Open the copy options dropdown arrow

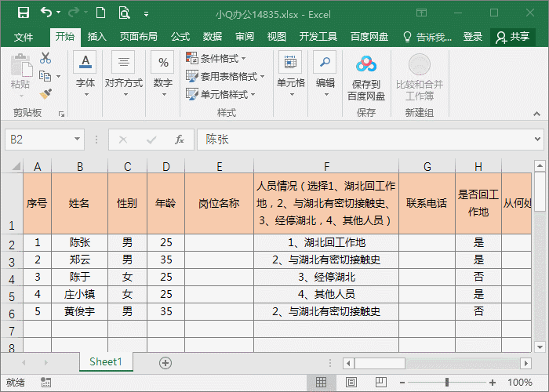click(x=59, y=76)
